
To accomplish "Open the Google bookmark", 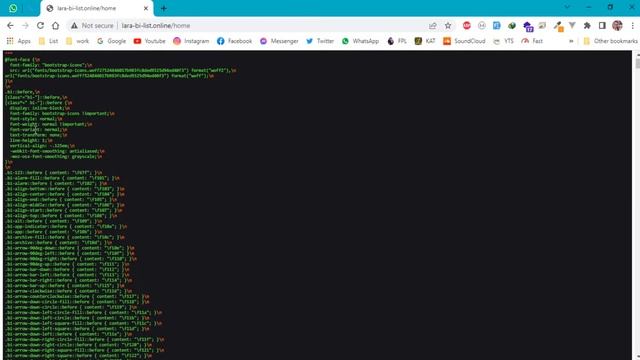I will click(x=111, y=41).
